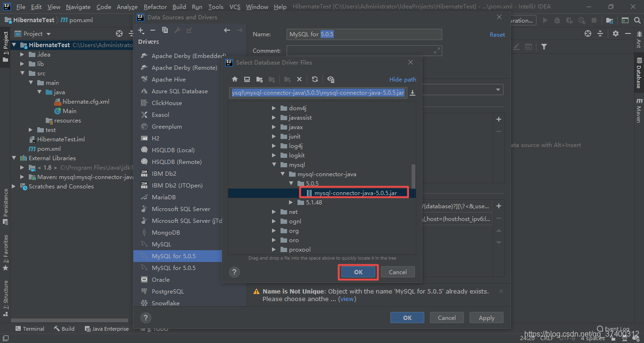
Task: Confirm with OK in driver files dialog
Action: pyautogui.click(x=358, y=272)
